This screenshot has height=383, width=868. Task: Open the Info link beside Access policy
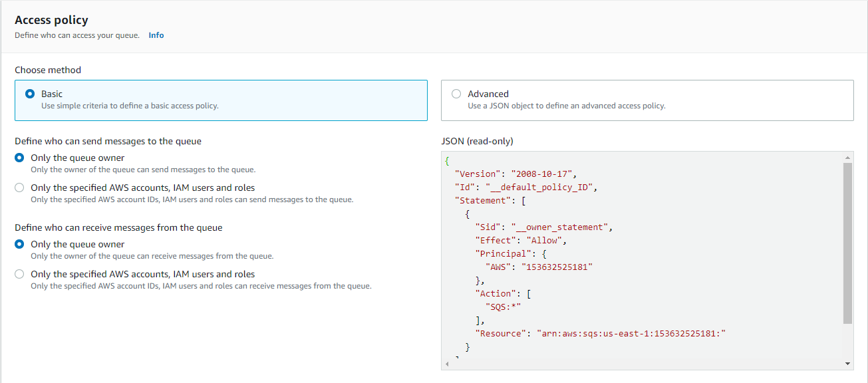tap(156, 35)
